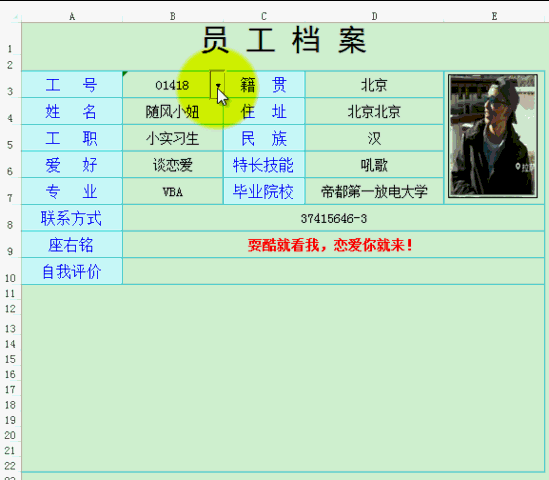This screenshot has width=549, height=480.
Task: Click the 联系方式 label cell
Action: click(x=72, y=218)
